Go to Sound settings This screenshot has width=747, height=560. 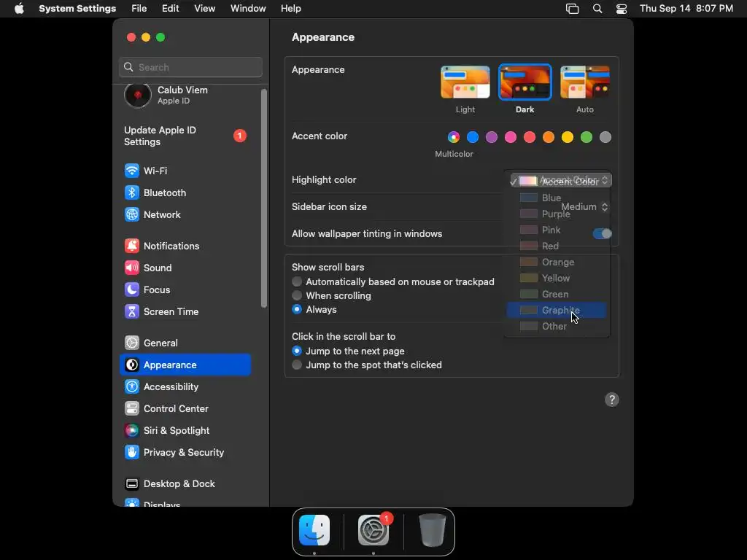185,268
